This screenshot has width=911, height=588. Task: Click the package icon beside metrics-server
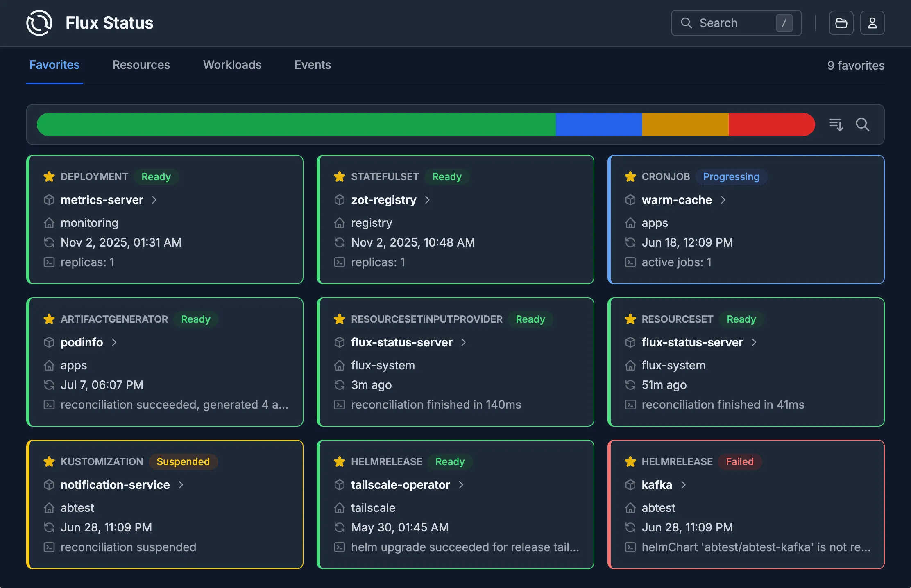pos(49,200)
